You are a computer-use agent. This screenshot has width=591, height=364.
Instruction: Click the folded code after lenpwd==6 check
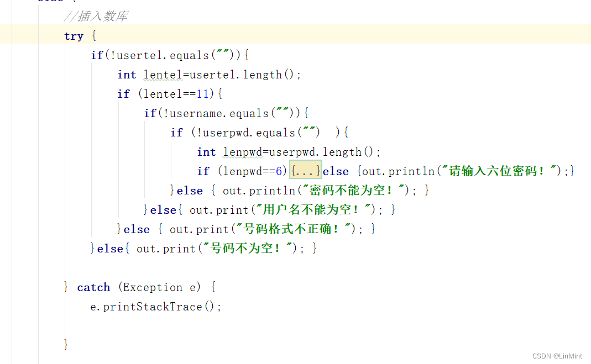coord(305,171)
